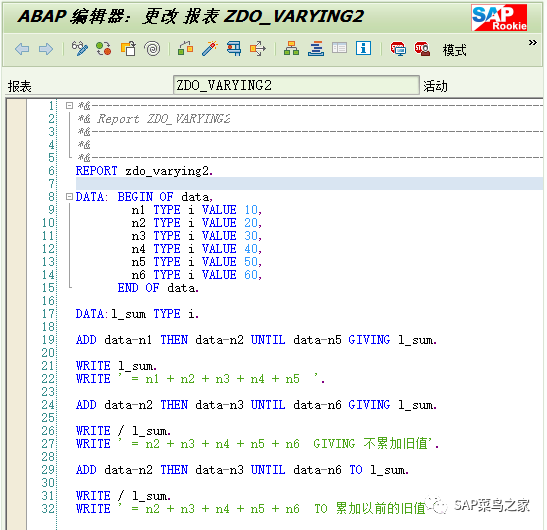Click the report name field ZDO_VARYING2
This screenshot has width=547, height=530.
coord(296,85)
